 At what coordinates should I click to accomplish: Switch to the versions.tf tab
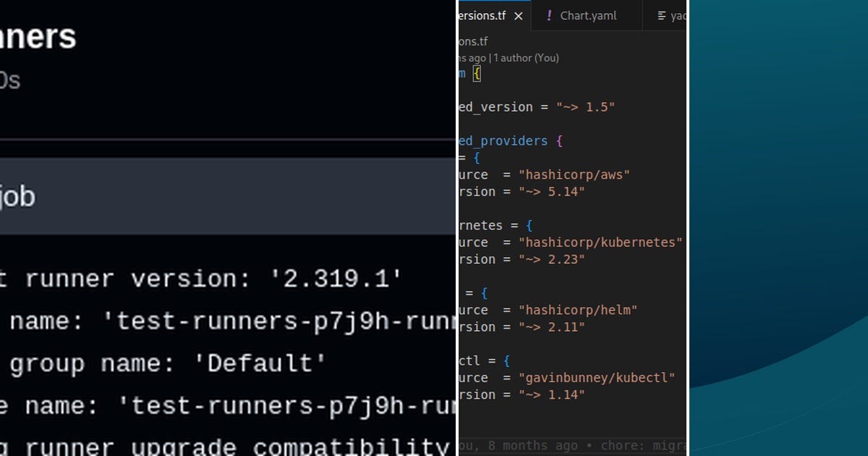point(495,15)
